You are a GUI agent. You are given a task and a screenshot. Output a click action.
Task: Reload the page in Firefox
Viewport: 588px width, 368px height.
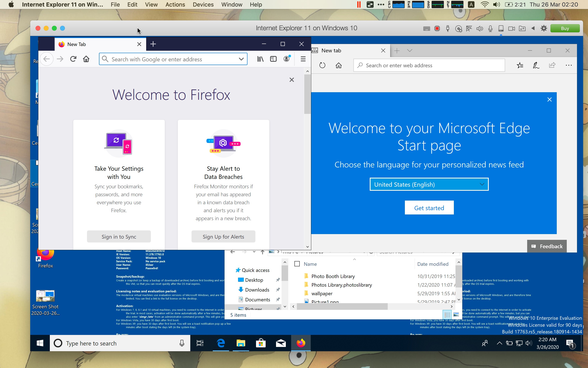click(73, 59)
